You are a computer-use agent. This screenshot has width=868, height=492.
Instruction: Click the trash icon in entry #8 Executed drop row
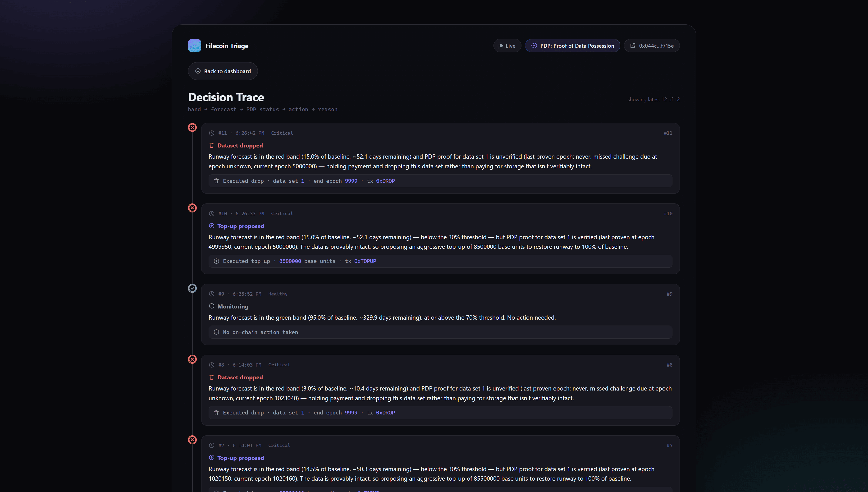pyautogui.click(x=216, y=413)
